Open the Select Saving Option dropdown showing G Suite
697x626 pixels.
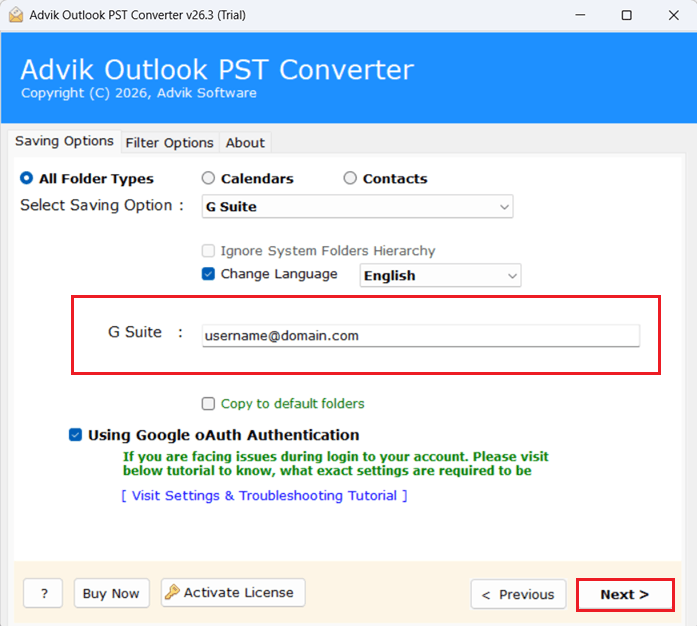click(357, 206)
